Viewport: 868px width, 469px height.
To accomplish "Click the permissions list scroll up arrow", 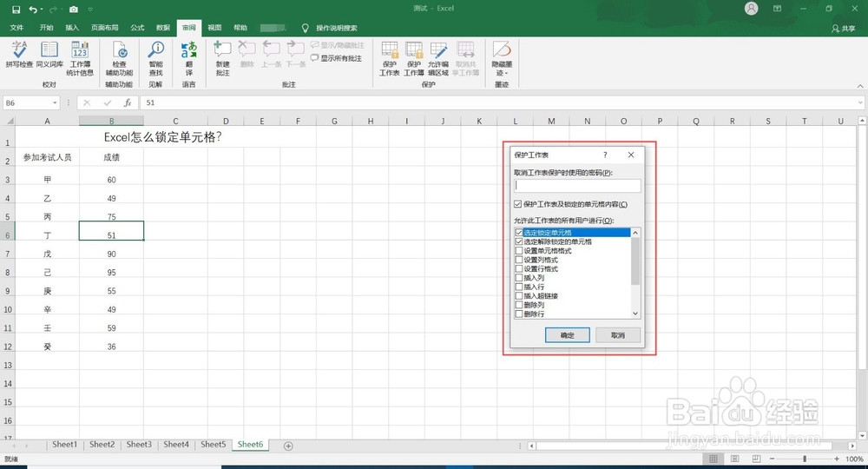I will tap(635, 233).
